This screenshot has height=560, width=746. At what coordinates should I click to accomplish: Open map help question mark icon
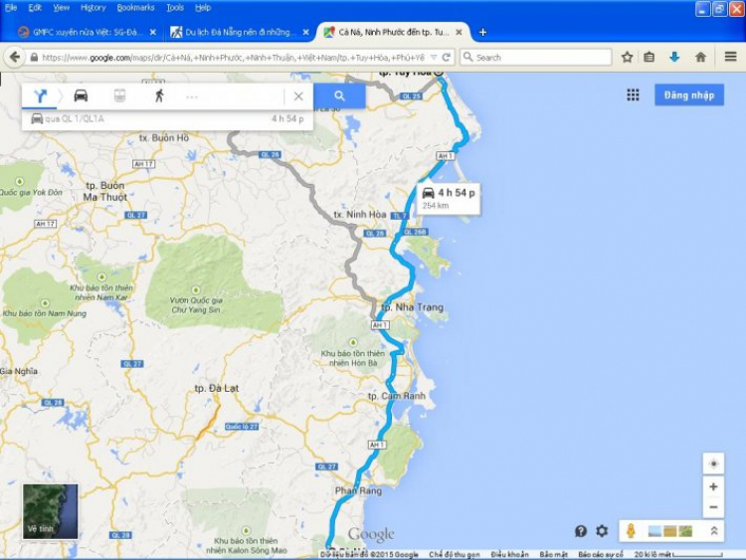click(581, 531)
